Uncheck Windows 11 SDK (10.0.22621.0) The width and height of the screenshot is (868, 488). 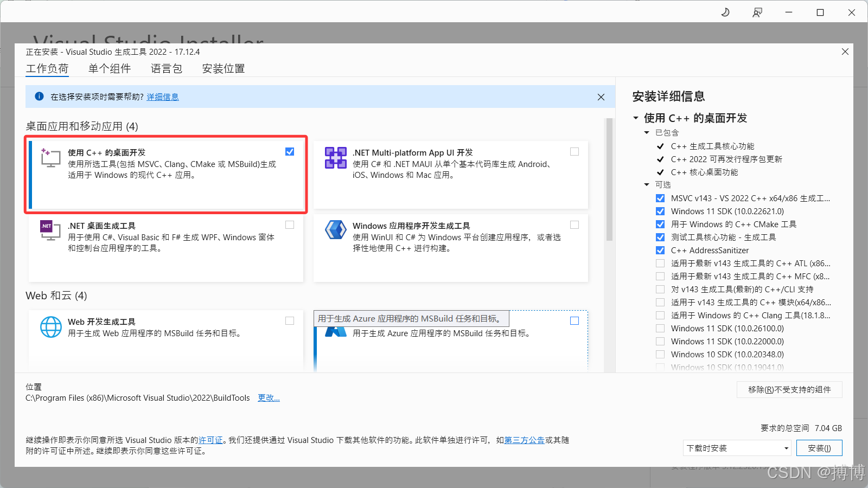(660, 211)
